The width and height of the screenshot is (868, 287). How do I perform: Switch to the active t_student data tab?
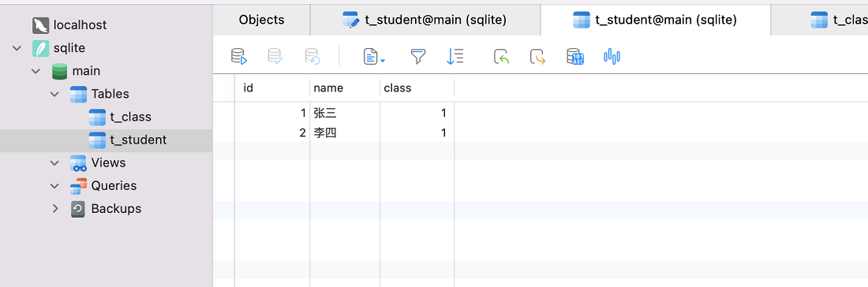coord(655,20)
